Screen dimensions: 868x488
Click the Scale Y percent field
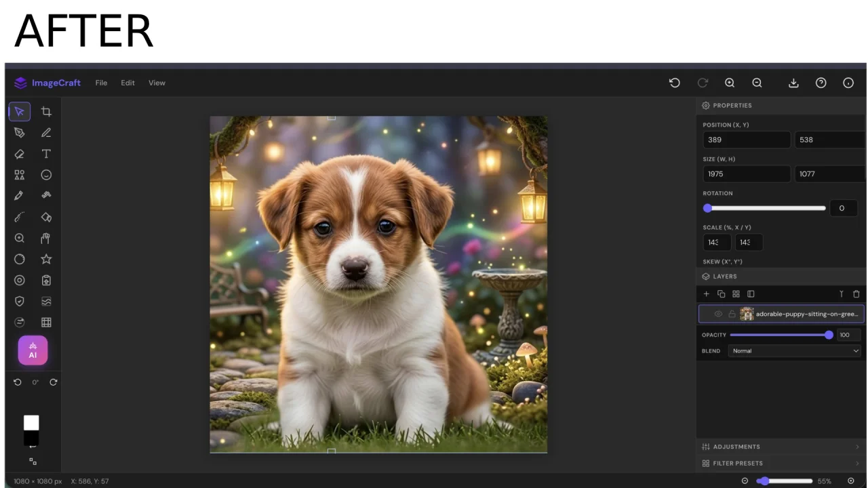coord(749,242)
